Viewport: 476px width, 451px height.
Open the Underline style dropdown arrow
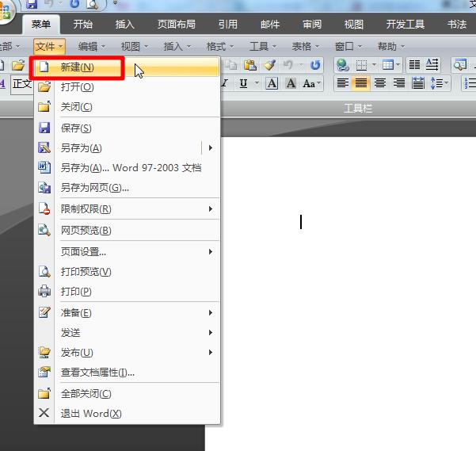257,83
